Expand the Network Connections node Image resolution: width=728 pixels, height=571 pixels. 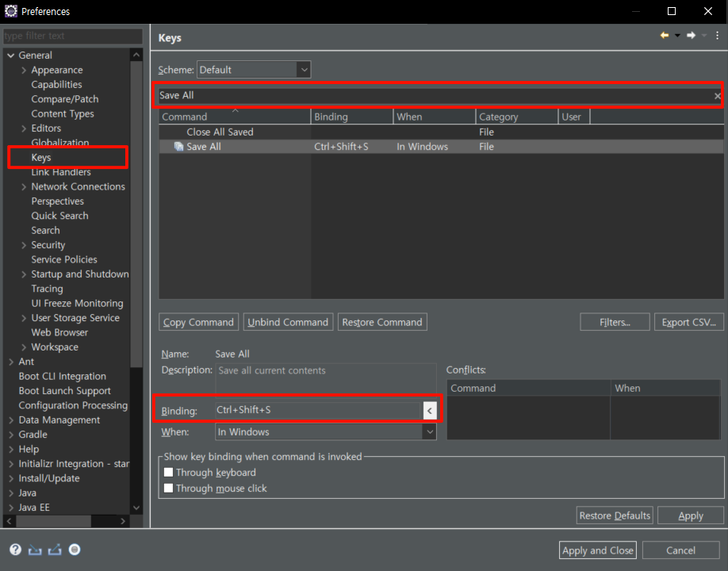[x=24, y=186]
